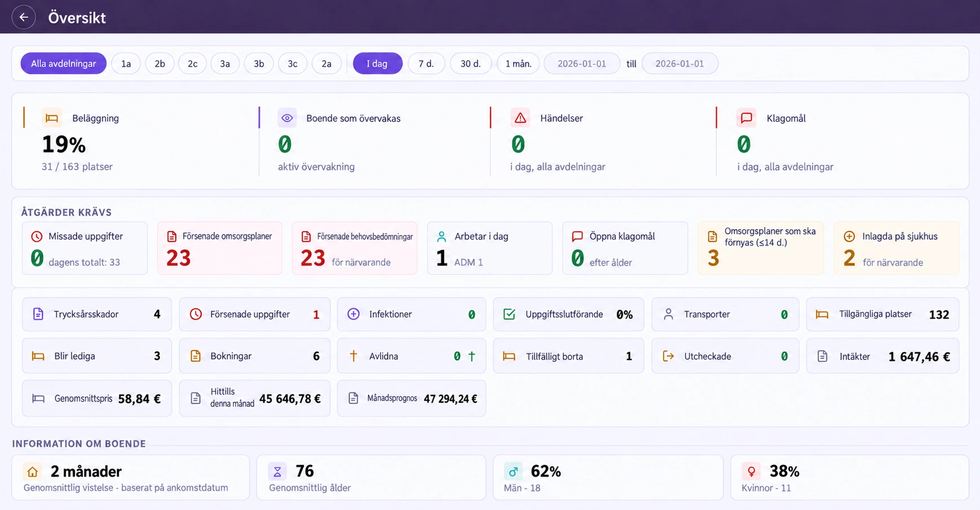This screenshot has height=510, width=980.
Task: Open the Trycksårsskador tile
Action: tap(96, 314)
